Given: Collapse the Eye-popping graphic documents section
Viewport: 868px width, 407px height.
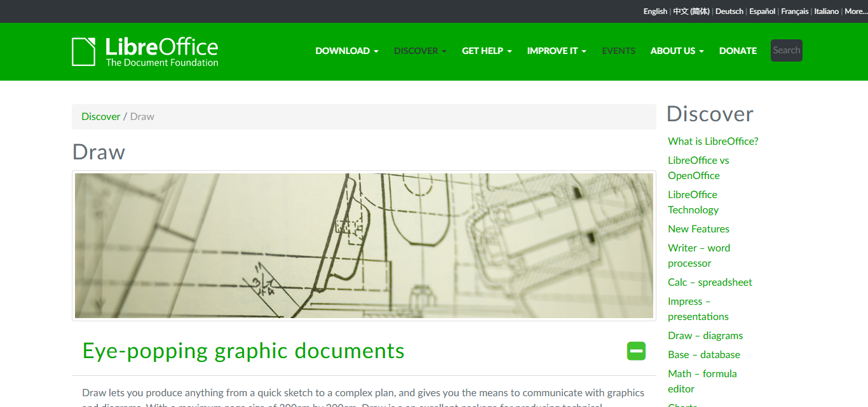Looking at the screenshot, I should coord(636,351).
